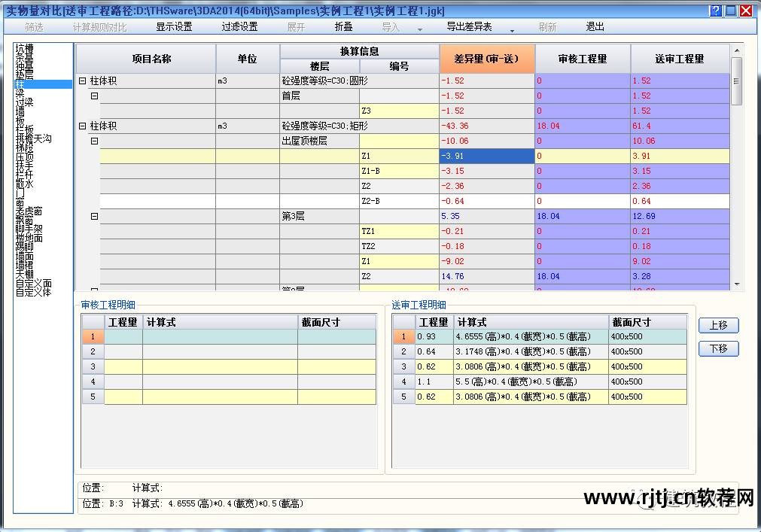761x532 pixels.
Task: Click 刷新 to refresh the comparison
Action: [x=547, y=26]
